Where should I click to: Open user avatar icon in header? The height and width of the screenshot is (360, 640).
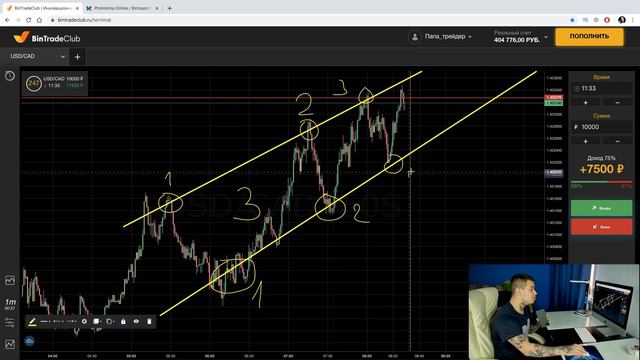[415, 37]
